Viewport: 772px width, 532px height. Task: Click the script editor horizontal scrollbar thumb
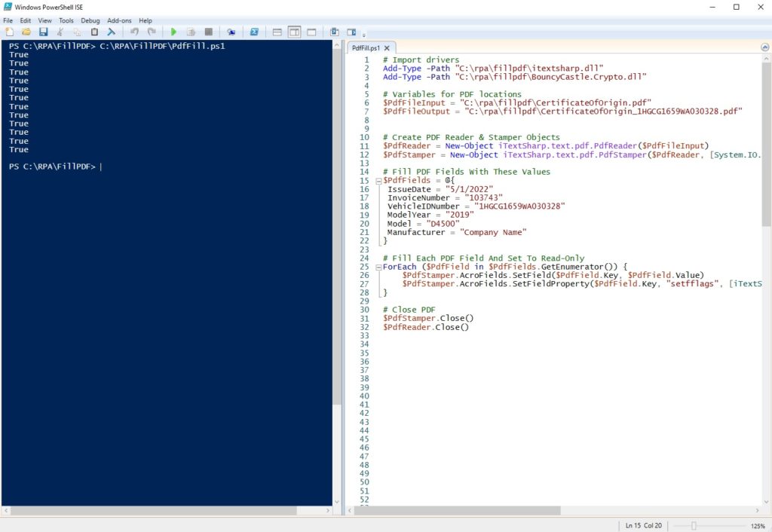pos(457,511)
